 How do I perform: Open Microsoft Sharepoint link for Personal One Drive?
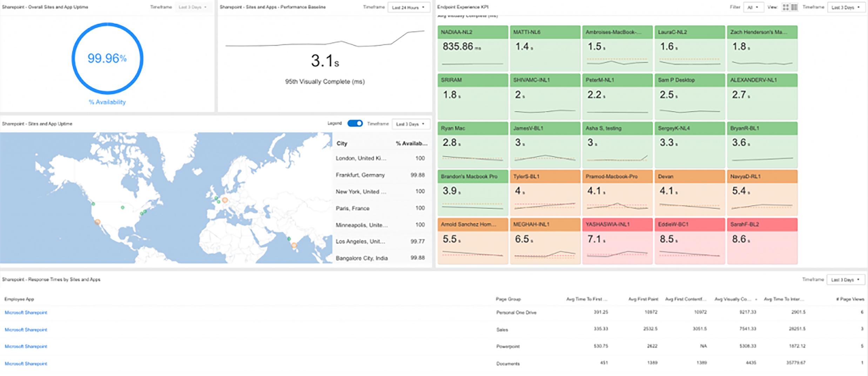click(26, 312)
